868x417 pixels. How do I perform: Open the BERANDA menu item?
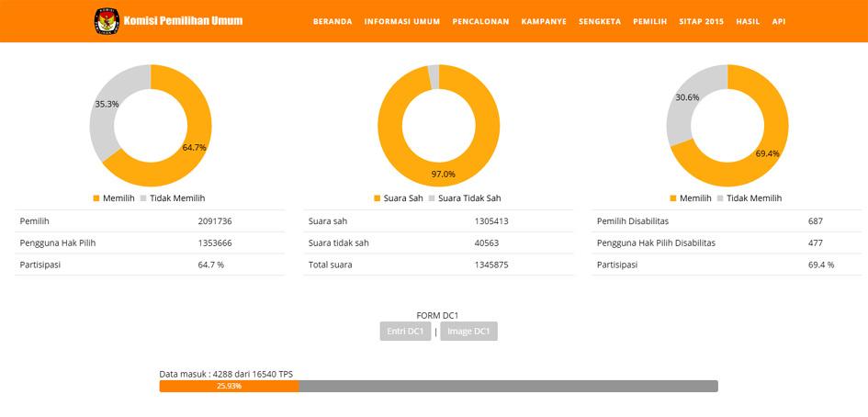click(333, 21)
